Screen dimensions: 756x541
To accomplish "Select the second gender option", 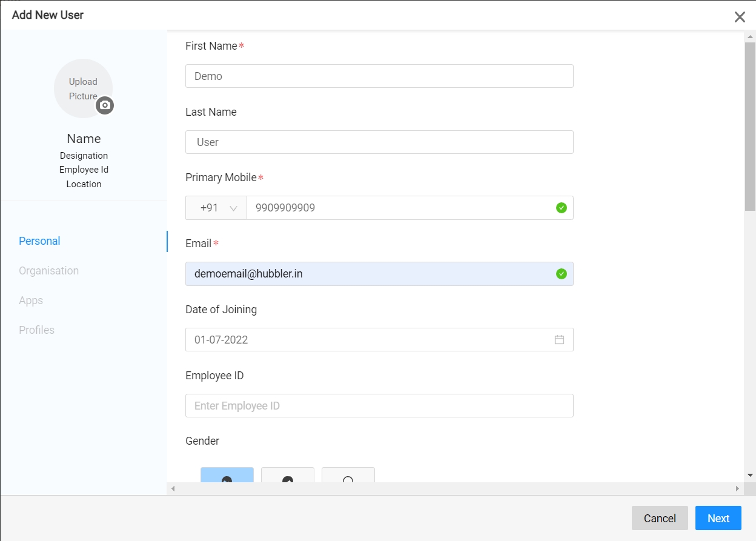I will tap(288, 476).
